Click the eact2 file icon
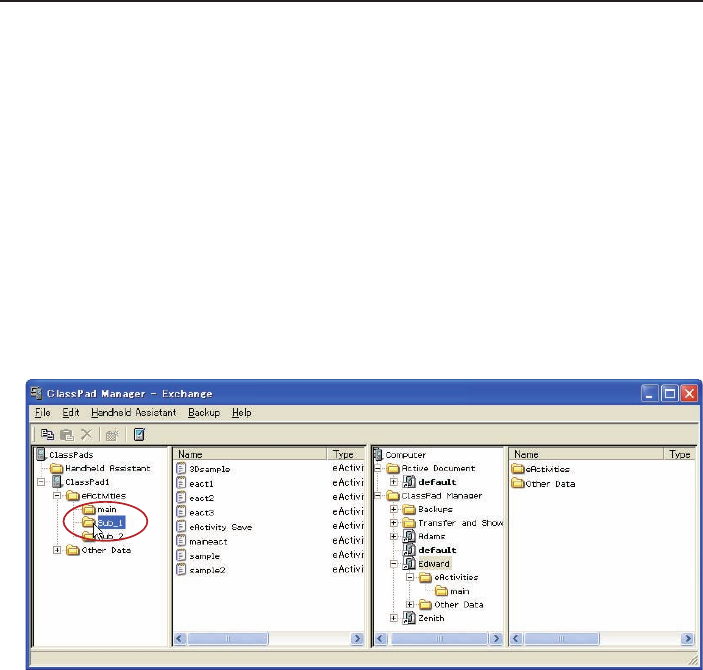The height and width of the screenshot is (670, 703). (181, 497)
